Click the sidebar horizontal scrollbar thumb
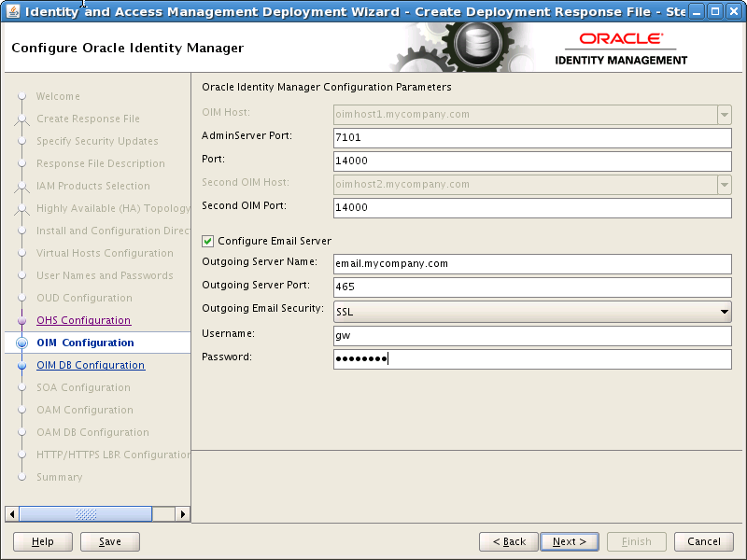Viewport: 747px width, 560px height. (x=86, y=514)
